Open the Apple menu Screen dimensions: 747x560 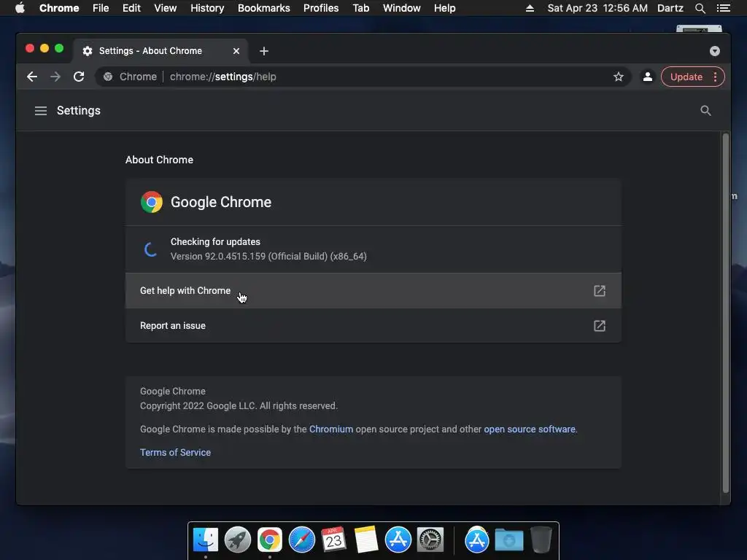[x=20, y=8]
